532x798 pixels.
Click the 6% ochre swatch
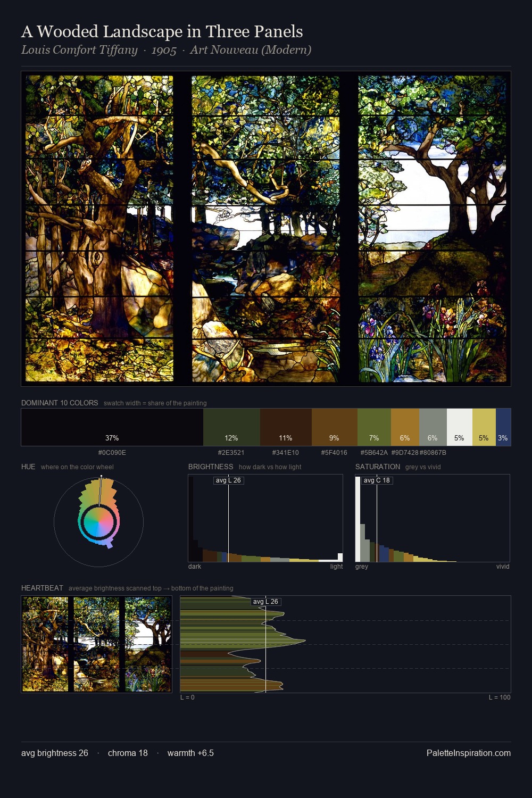pyautogui.click(x=405, y=427)
